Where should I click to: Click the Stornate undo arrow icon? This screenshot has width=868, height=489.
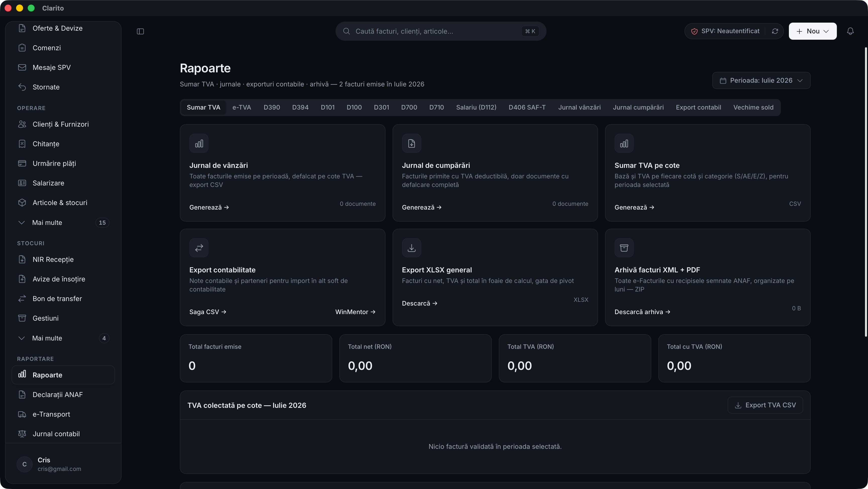22,87
